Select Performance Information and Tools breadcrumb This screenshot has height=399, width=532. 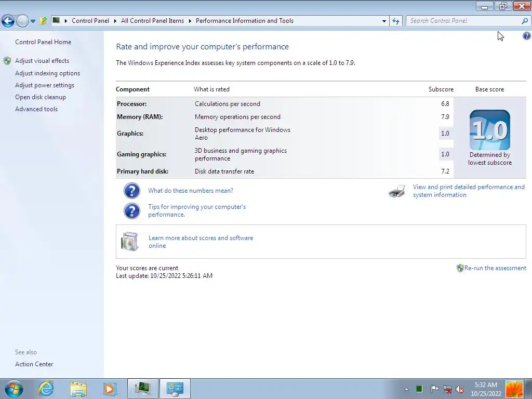[x=245, y=21]
